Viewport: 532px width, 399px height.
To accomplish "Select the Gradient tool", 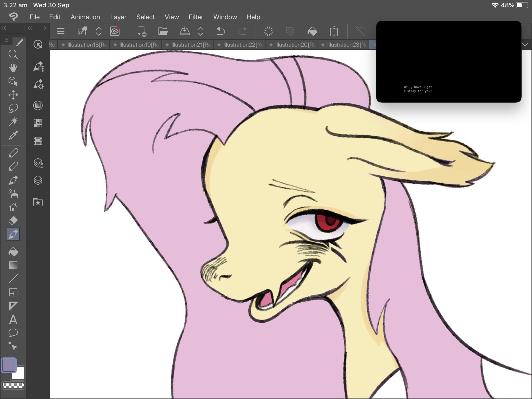I will click(x=13, y=265).
